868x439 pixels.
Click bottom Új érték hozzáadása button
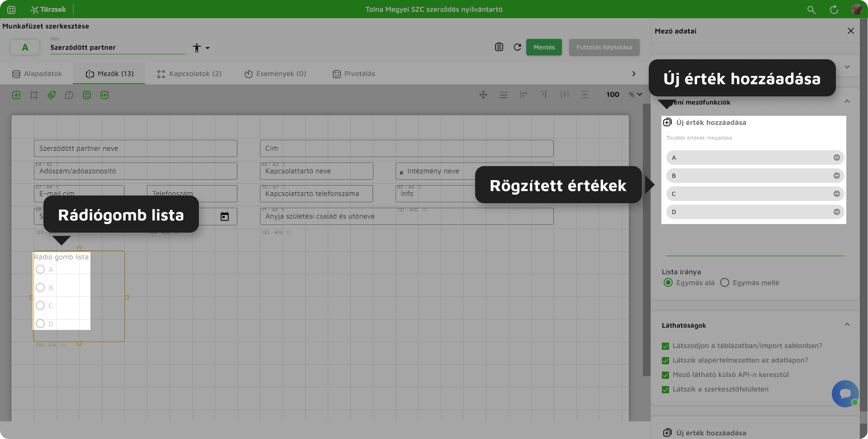coord(705,433)
